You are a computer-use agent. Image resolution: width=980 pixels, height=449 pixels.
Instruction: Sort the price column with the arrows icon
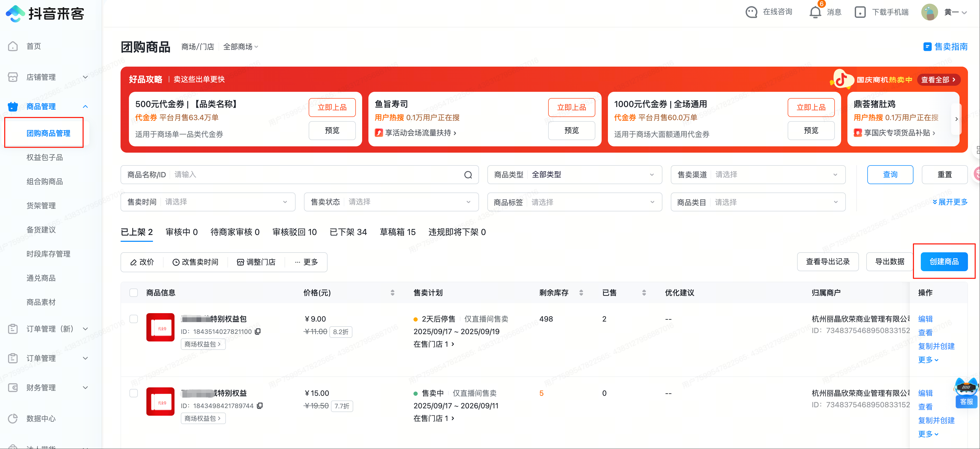pyautogui.click(x=392, y=292)
